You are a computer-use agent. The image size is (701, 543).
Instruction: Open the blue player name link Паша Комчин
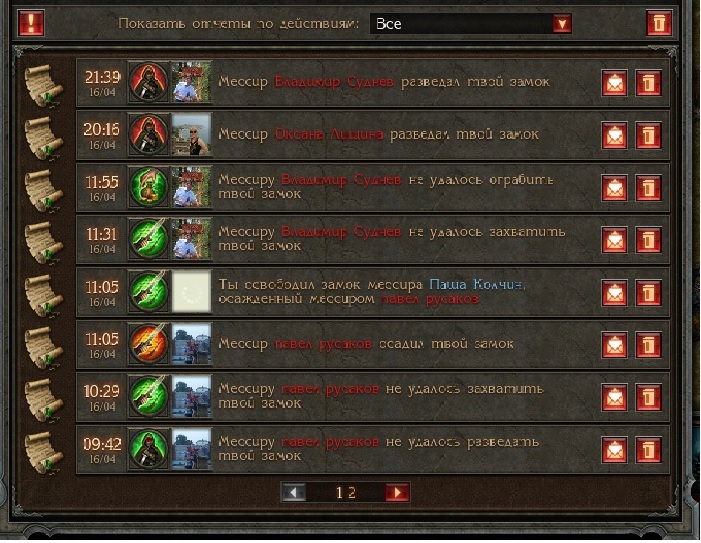(x=477, y=285)
